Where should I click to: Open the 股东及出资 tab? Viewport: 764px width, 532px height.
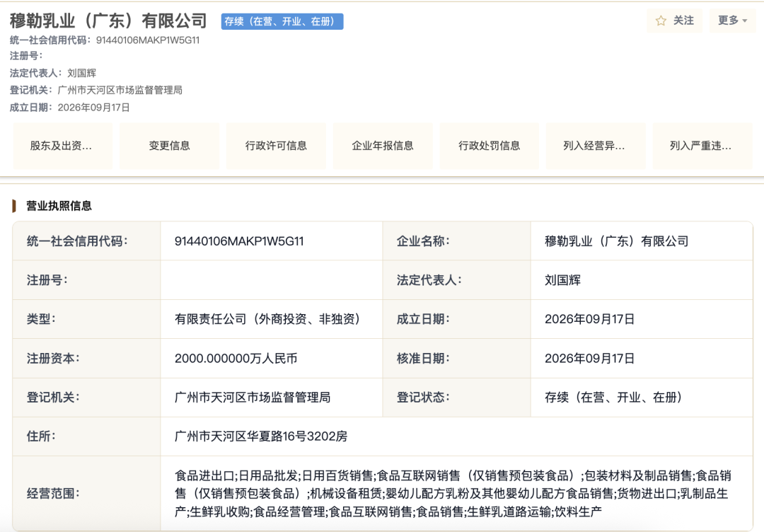pos(63,146)
